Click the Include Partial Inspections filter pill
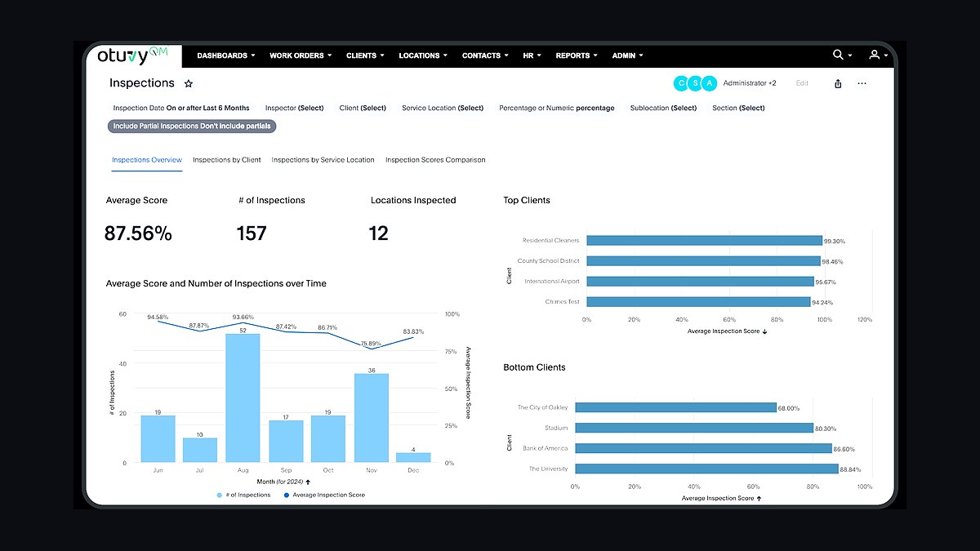Viewport: 980px width, 551px height. pos(192,126)
